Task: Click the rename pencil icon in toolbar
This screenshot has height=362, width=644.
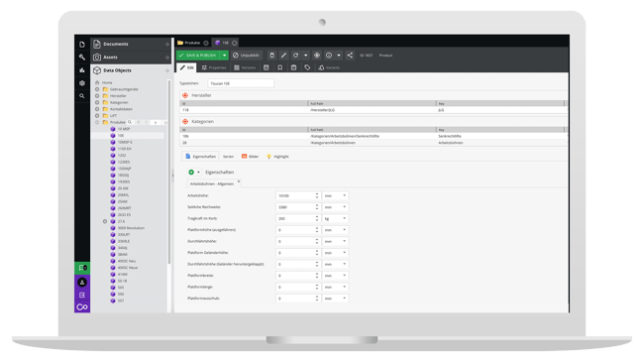Action: pos(283,56)
